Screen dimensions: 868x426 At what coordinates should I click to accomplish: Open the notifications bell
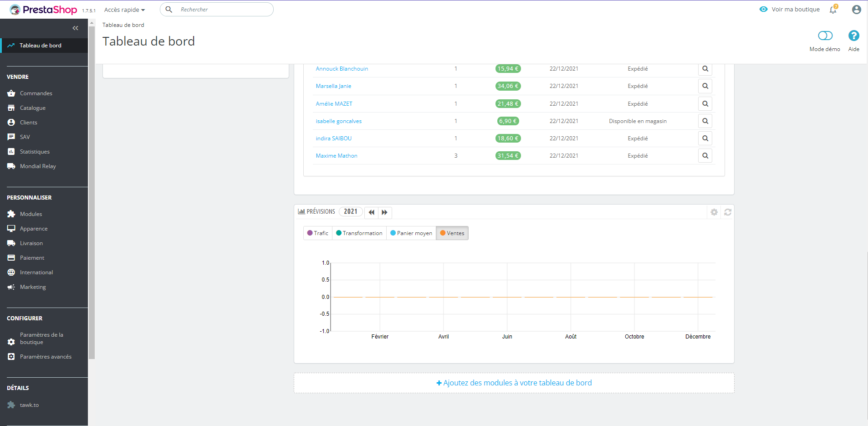tap(833, 10)
